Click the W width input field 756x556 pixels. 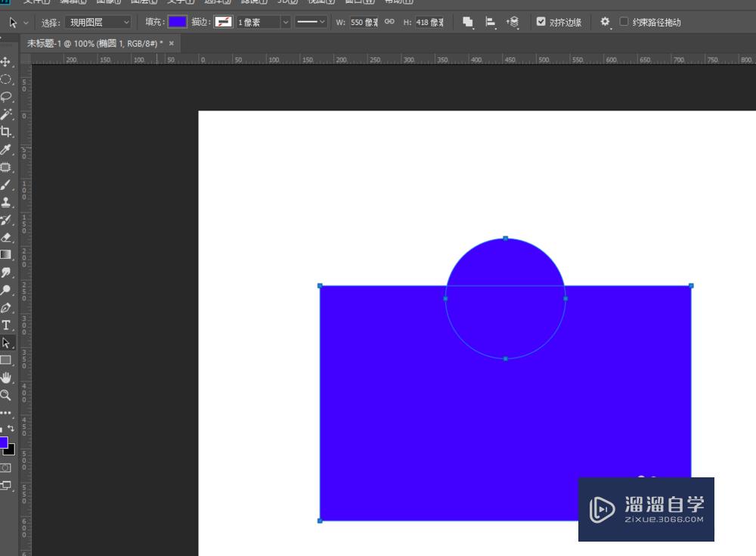click(x=364, y=22)
